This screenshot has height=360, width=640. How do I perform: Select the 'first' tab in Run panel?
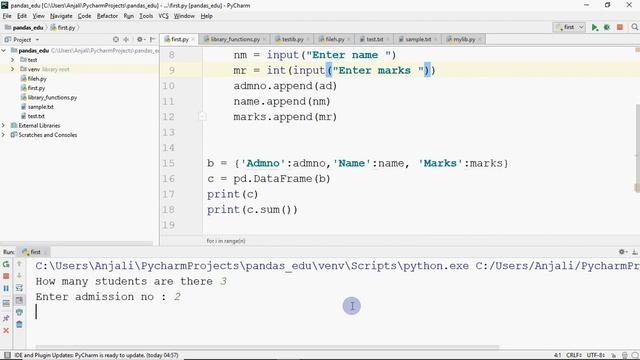[x=35, y=252]
